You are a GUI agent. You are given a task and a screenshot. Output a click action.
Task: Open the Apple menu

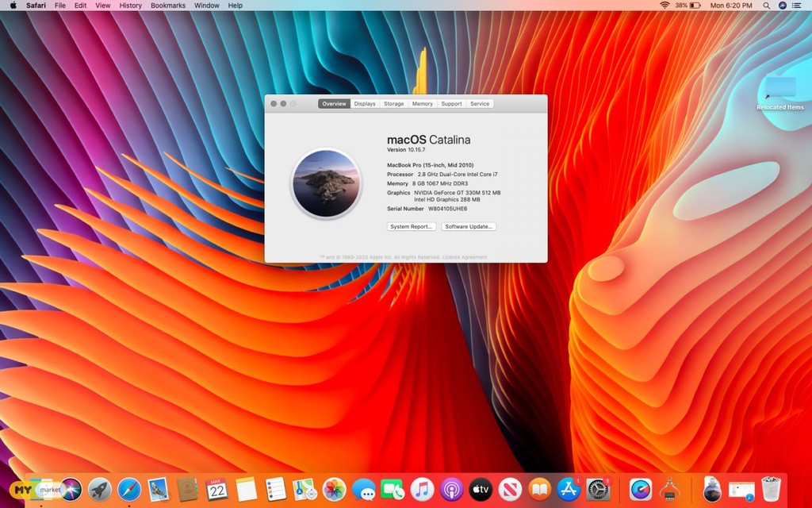[x=13, y=6]
